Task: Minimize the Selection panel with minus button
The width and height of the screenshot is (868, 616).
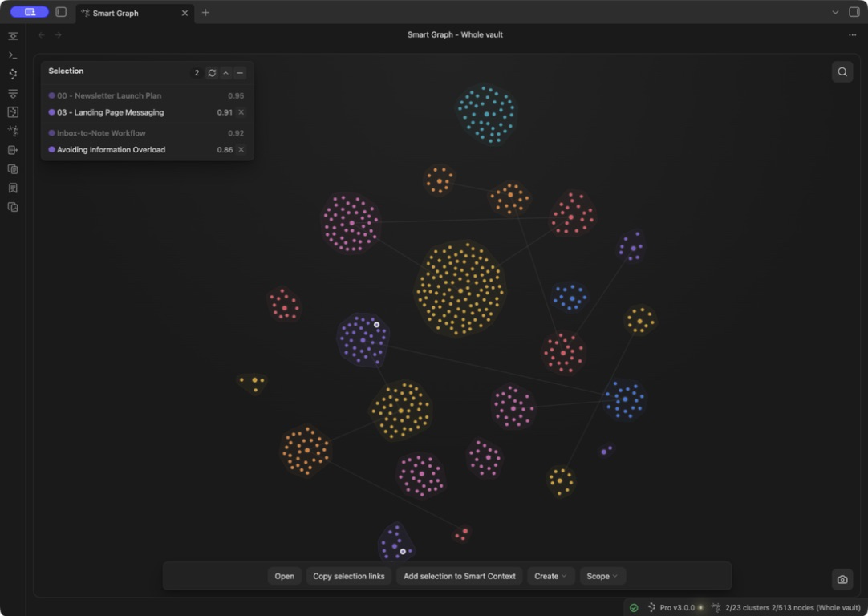Action: [x=240, y=72]
